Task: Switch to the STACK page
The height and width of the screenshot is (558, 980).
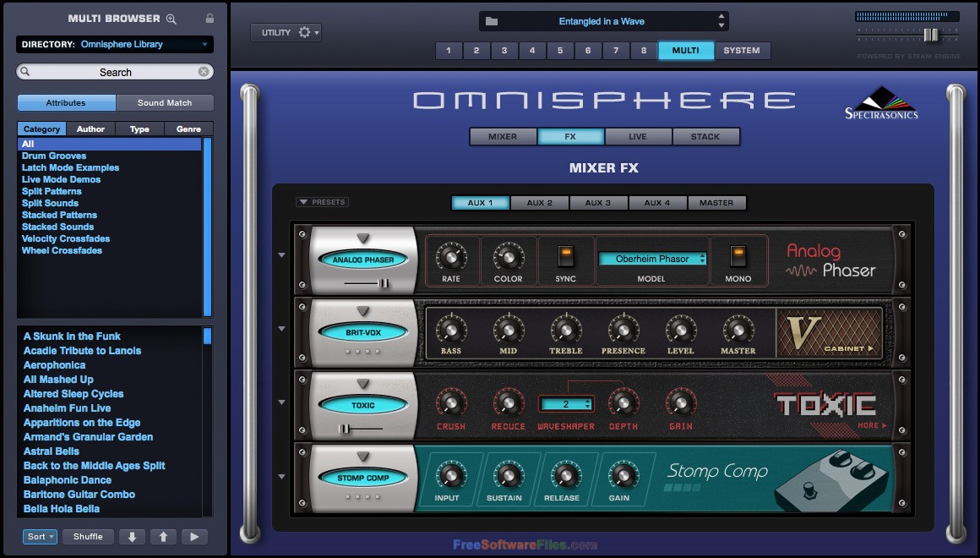Action: click(x=705, y=136)
